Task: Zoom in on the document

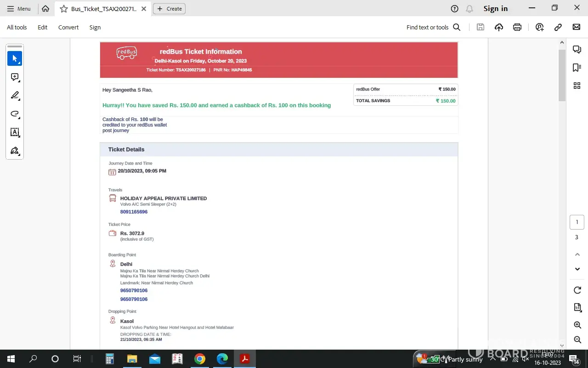Action: pyautogui.click(x=577, y=325)
